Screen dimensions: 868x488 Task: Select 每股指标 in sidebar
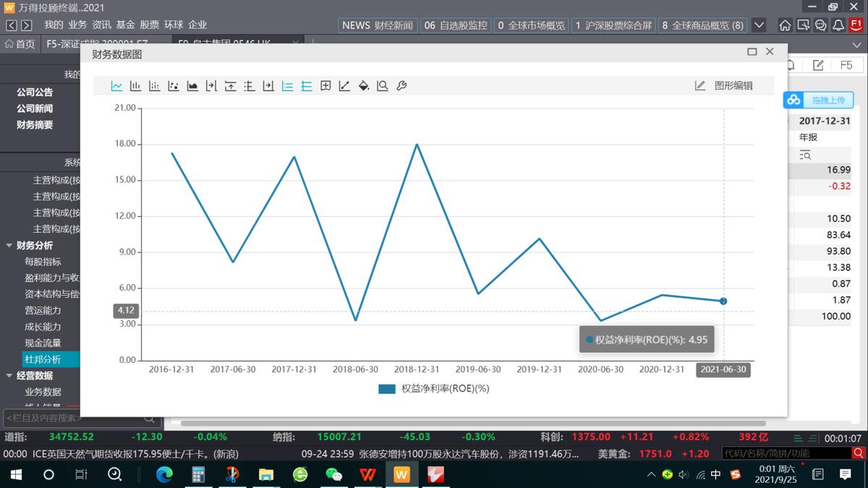[x=43, y=262]
